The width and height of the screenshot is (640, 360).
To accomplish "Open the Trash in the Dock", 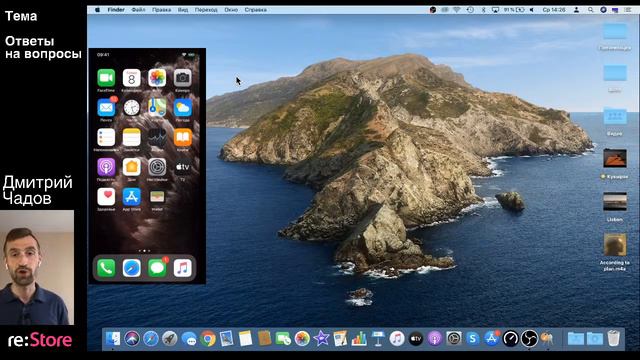I will point(613,339).
